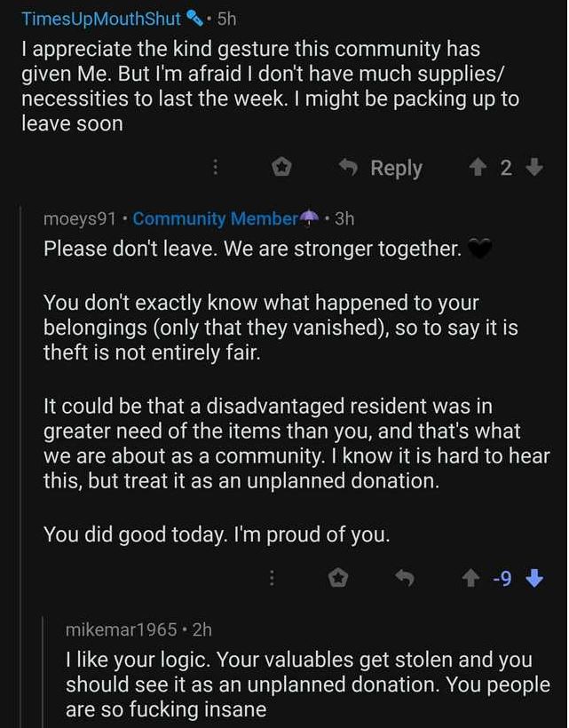
Task: Reply to TimesUpMouthShut's comment
Action: tap(381, 167)
